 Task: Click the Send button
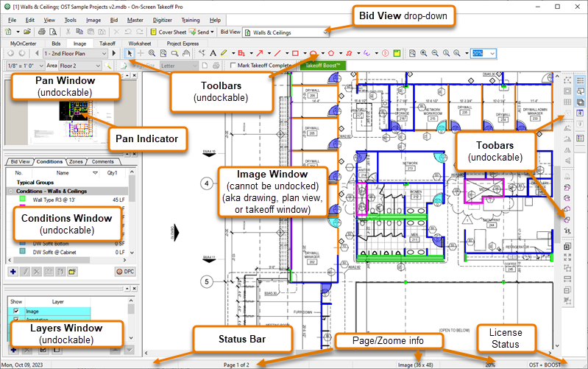click(x=199, y=32)
